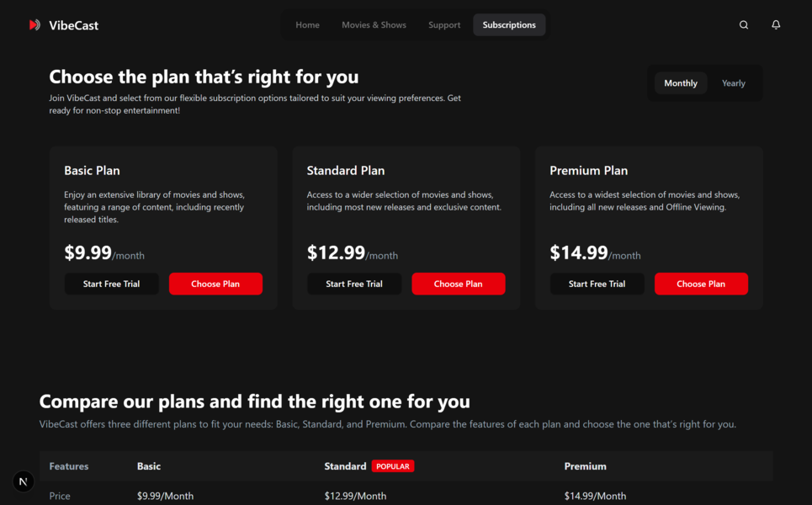Image resolution: width=812 pixels, height=505 pixels.
Task: Click the VibeCast brand name text
Action: click(x=74, y=25)
